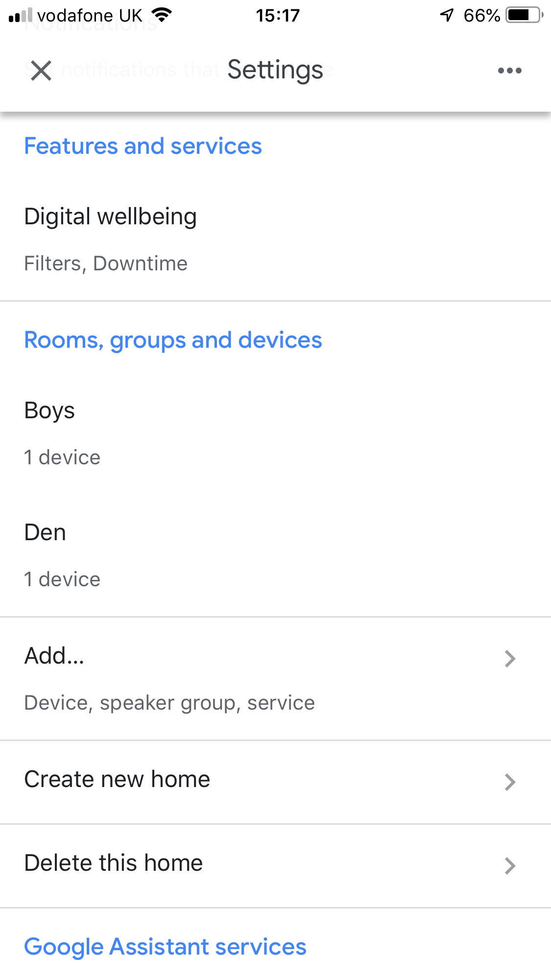Expand the Add... chevron arrow

click(510, 659)
